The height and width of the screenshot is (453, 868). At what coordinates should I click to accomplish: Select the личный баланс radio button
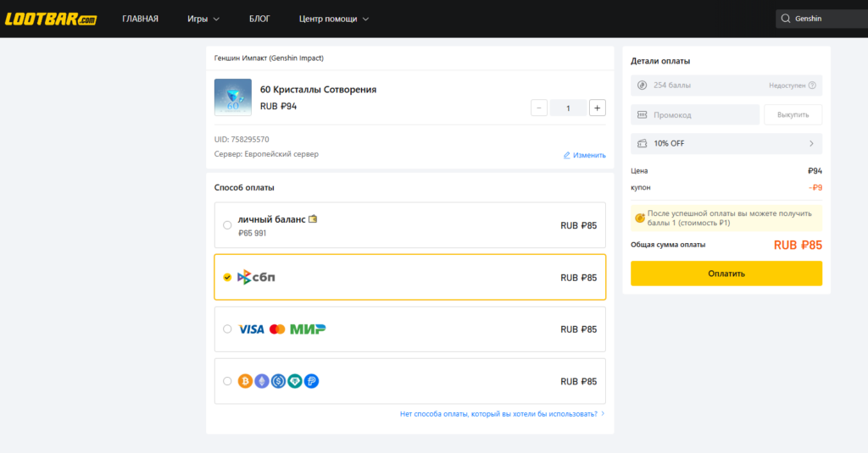227,225
